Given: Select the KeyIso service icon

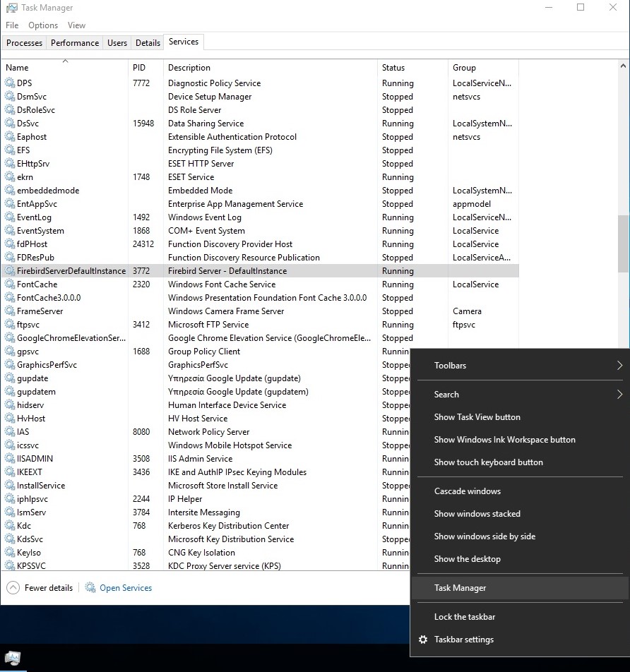Looking at the screenshot, I should 9,553.
